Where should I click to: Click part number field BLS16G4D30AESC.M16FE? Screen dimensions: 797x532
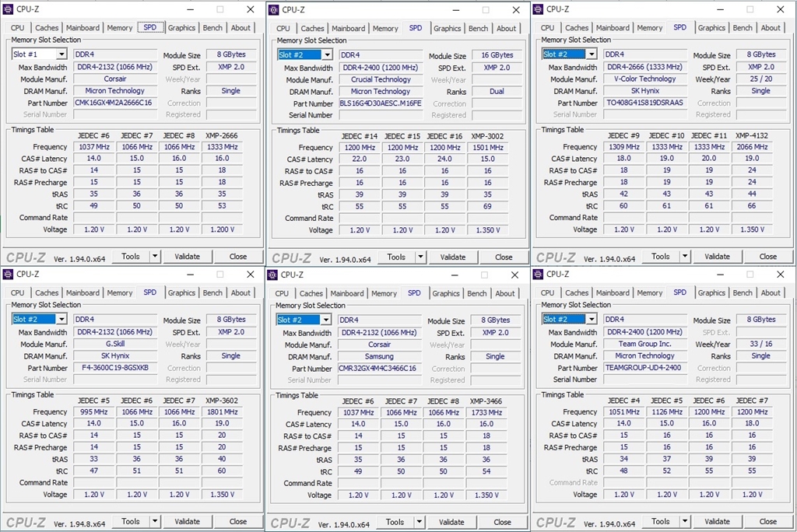click(381, 103)
